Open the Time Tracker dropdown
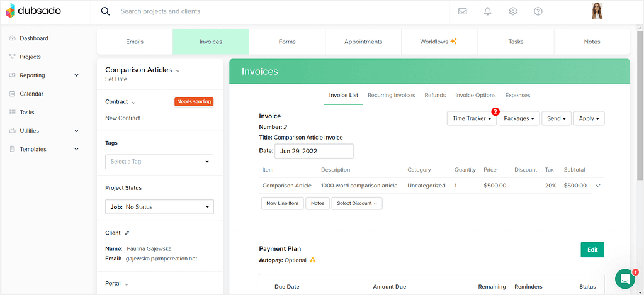Image resolution: width=644 pixels, height=295 pixels. coord(472,118)
